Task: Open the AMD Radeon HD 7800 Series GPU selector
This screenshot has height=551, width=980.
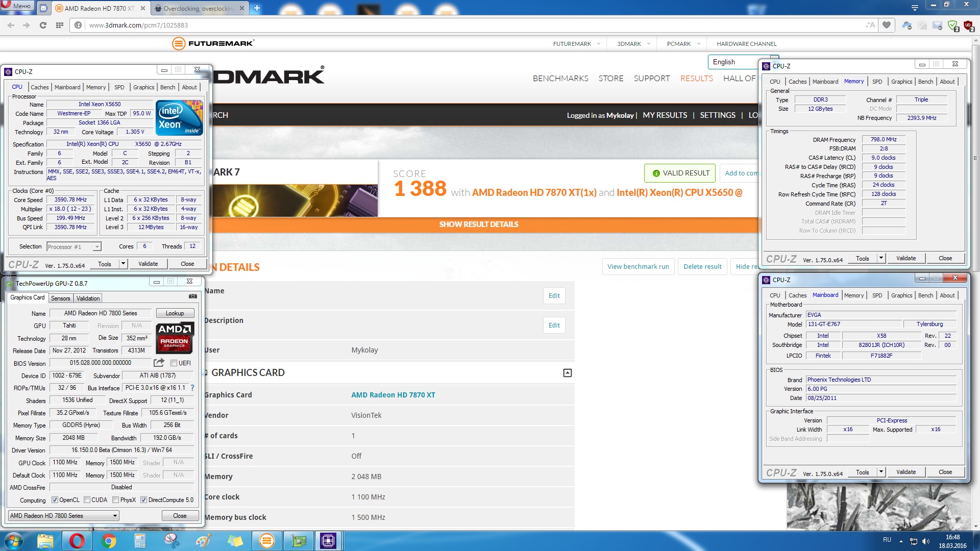Action: [64, 516]
